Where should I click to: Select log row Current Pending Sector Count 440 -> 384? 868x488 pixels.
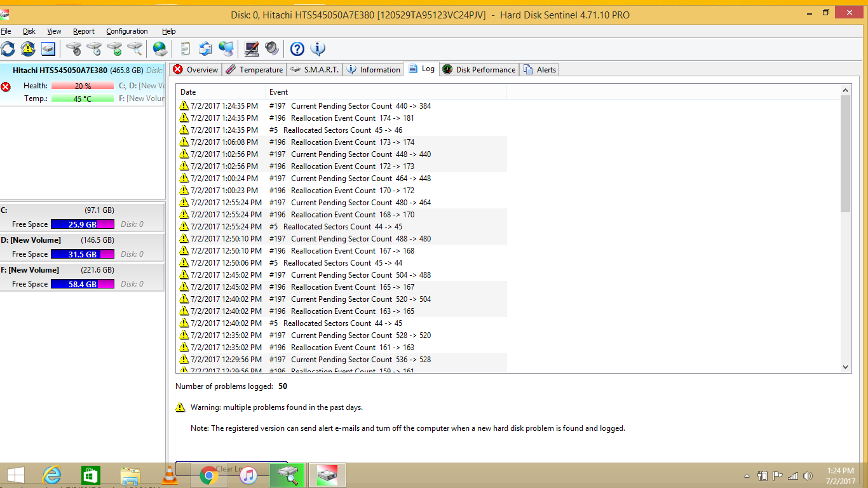[x=342, y=106]
